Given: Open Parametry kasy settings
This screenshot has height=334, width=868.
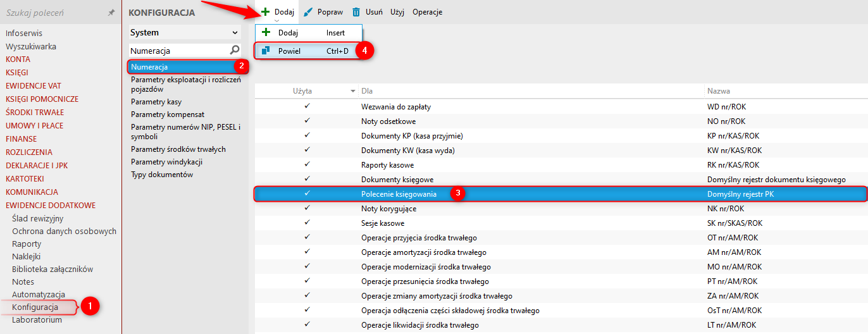Looking at the screenshot, I should (156, 101).
